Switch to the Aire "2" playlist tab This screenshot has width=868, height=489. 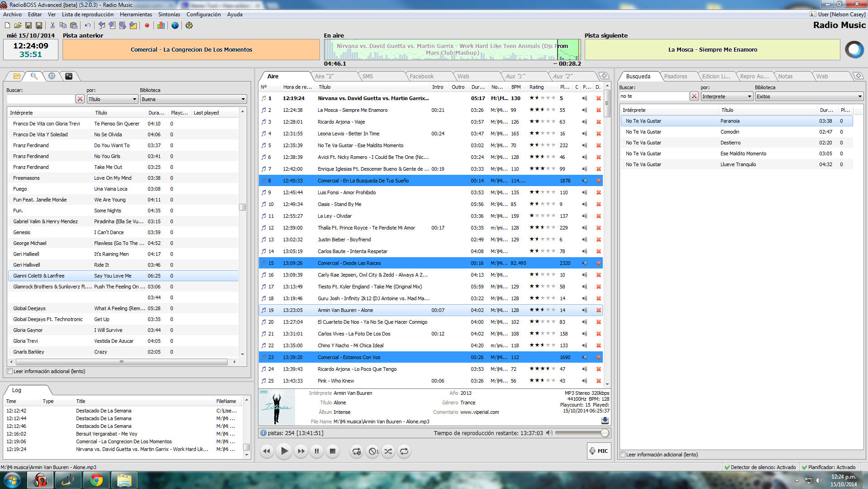[324, 76]
